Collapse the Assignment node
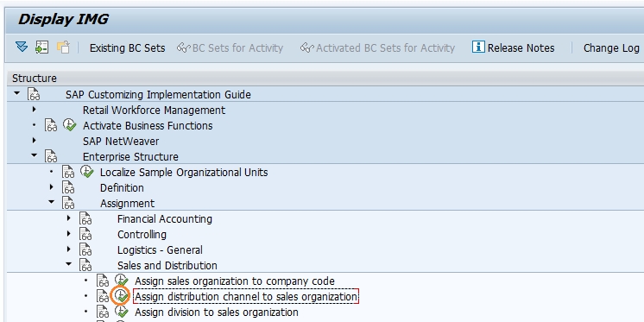 click(51, 202)
